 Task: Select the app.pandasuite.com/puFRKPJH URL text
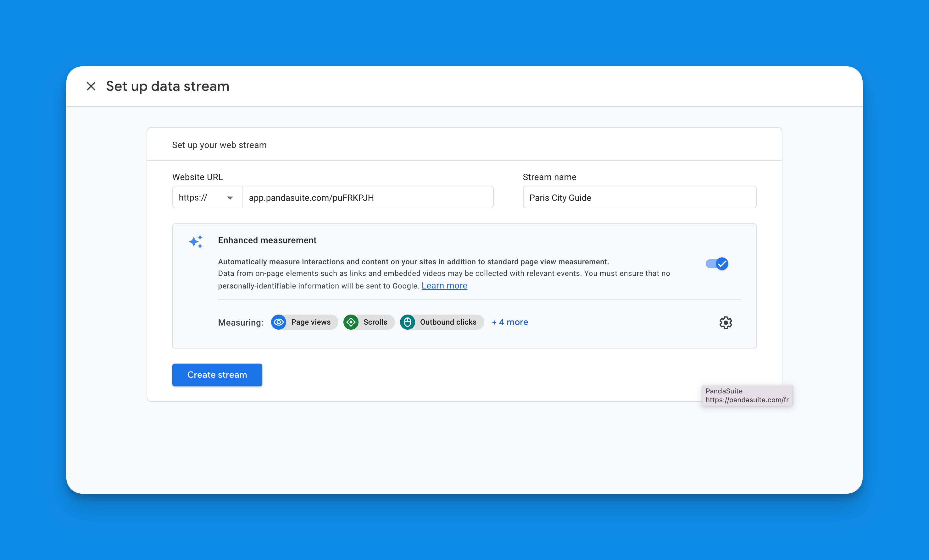[311, 197]
